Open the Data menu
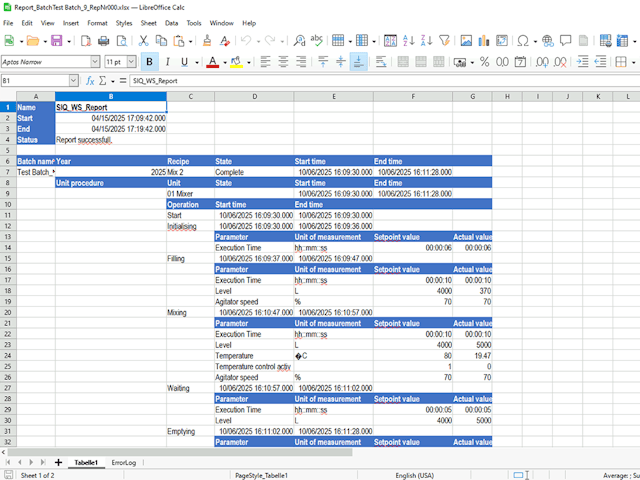The width and height of the screenshot is (640, 480). click(171, 23)
